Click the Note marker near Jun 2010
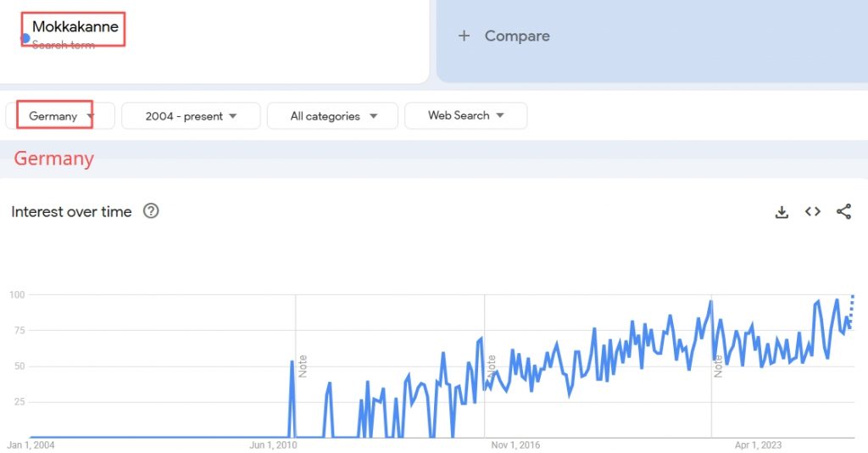Image resolution: width=868 pixels, height=453 pixels. (303, 366)
